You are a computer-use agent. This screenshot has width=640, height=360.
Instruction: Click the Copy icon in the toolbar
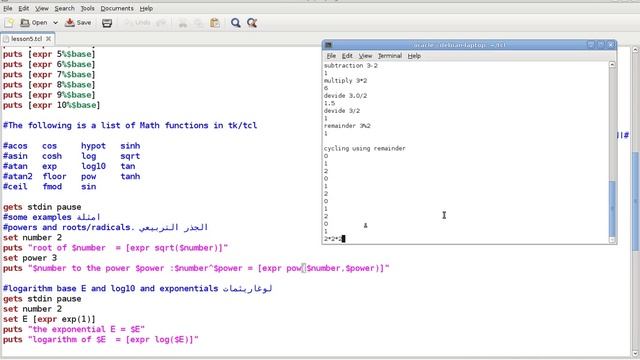pyautogui.click(x=198, y=23)
